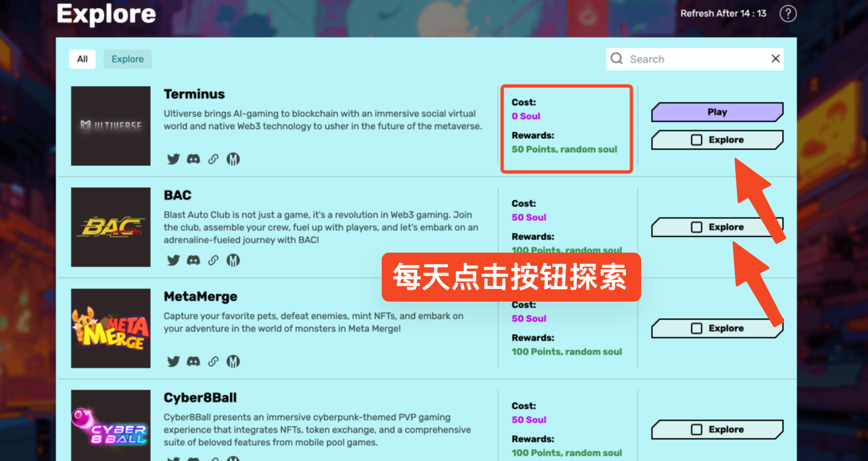868x461 pixels.
Task: Click the circled M icon under Terminus
Action: pos(233,159)
